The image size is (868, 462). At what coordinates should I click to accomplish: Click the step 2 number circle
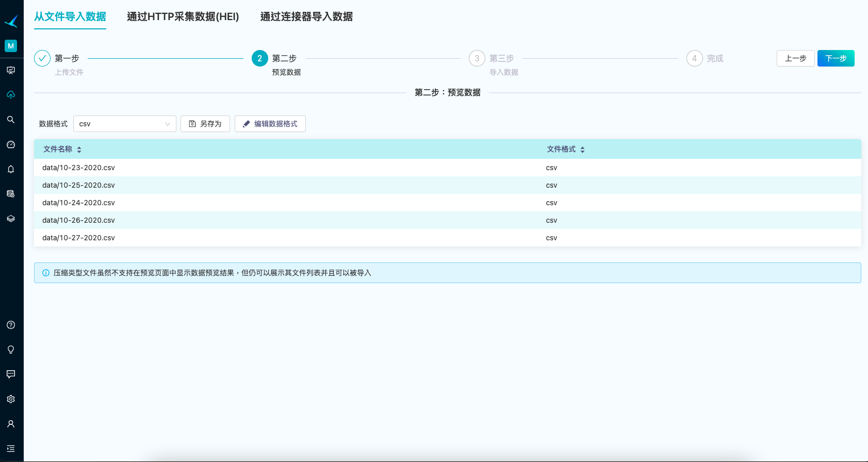coord(260,58)
